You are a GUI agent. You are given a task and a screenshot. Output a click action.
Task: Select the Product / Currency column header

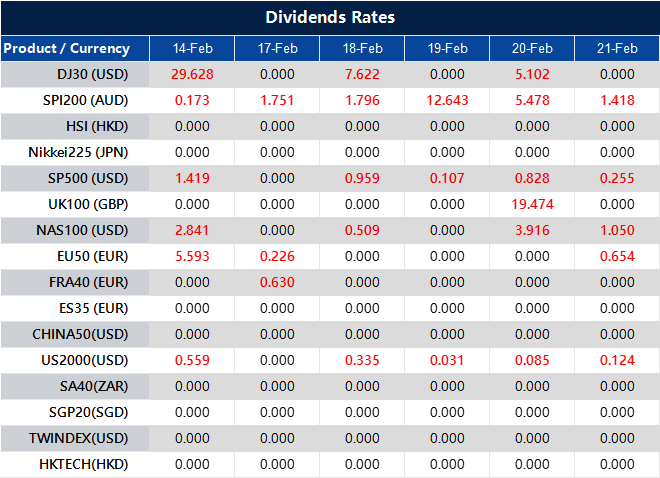coord(67,48)
